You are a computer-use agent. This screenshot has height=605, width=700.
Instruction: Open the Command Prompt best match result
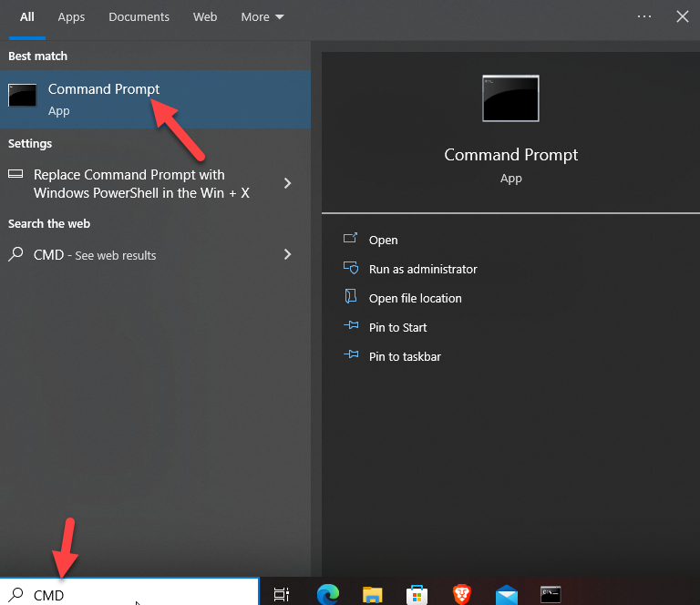[155, 99]
